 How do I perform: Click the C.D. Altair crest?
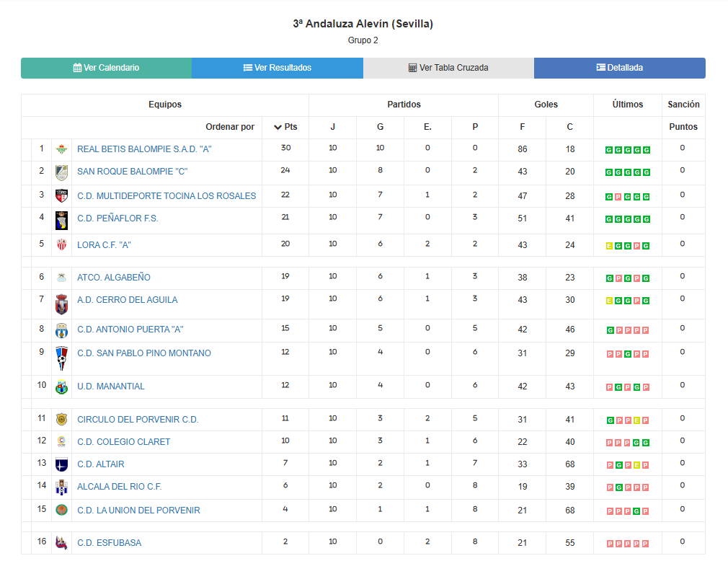click(61, 464)
